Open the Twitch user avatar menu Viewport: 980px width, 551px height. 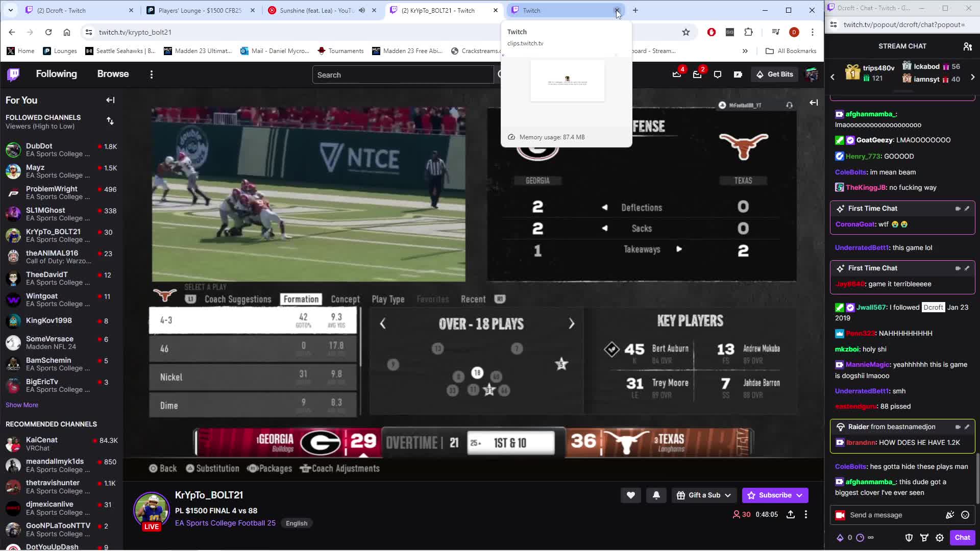(x=812, y=74)
